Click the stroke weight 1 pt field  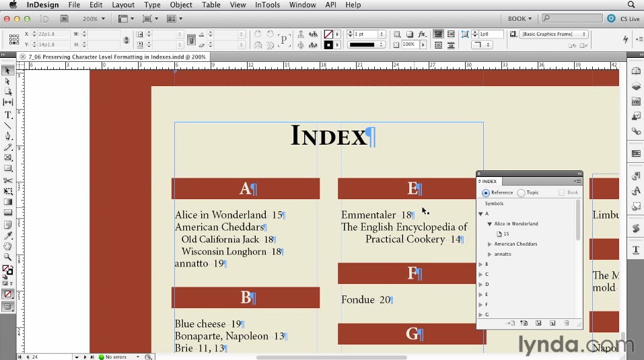pos(365,34)
